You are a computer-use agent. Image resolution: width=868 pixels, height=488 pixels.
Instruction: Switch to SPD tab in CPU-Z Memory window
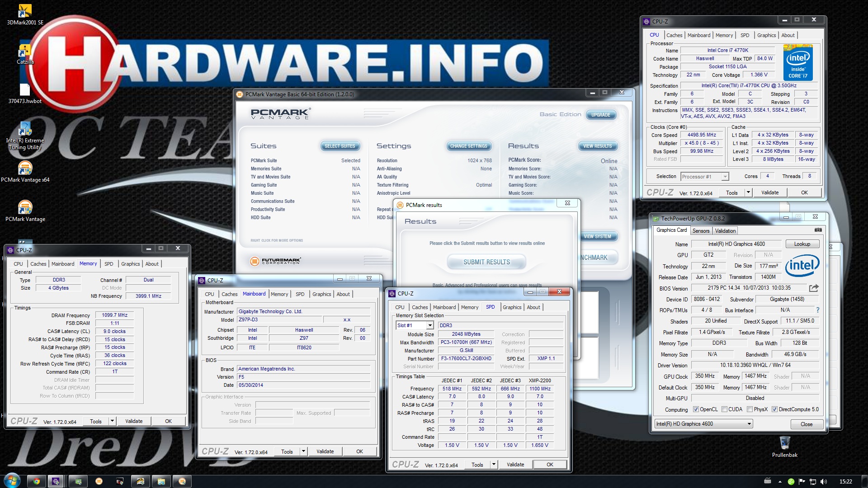click(x=108, y=264)
